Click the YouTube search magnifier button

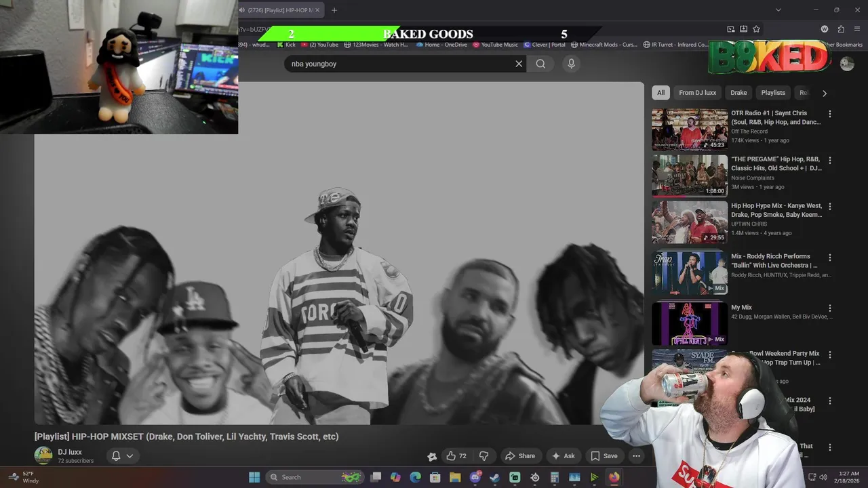(x=540, y=64)
